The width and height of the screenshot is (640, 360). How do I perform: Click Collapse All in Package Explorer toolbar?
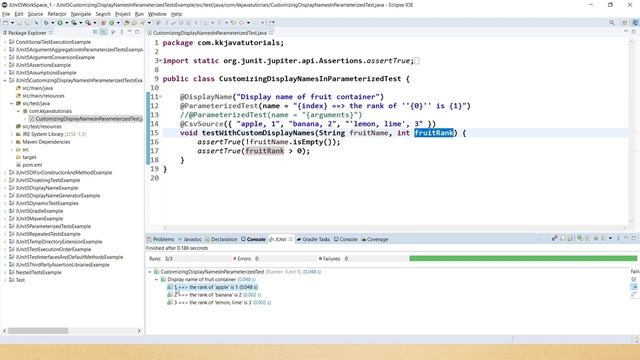(95, 32)
